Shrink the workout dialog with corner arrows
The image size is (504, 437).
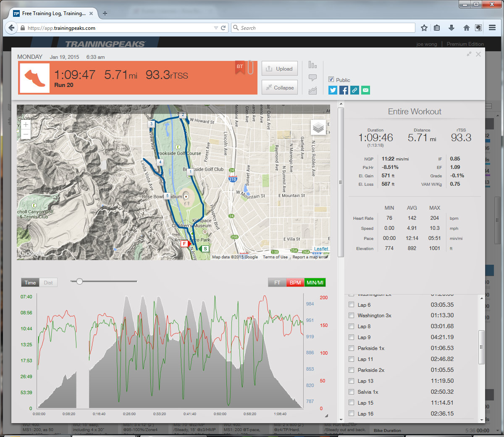(469, 54)
